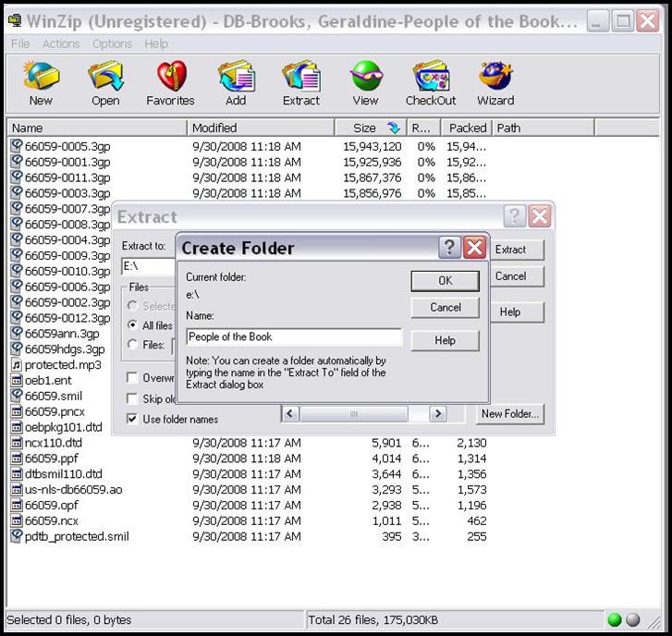
Task: Open the Favorites heart icon
Action: (x=171, y=76)
